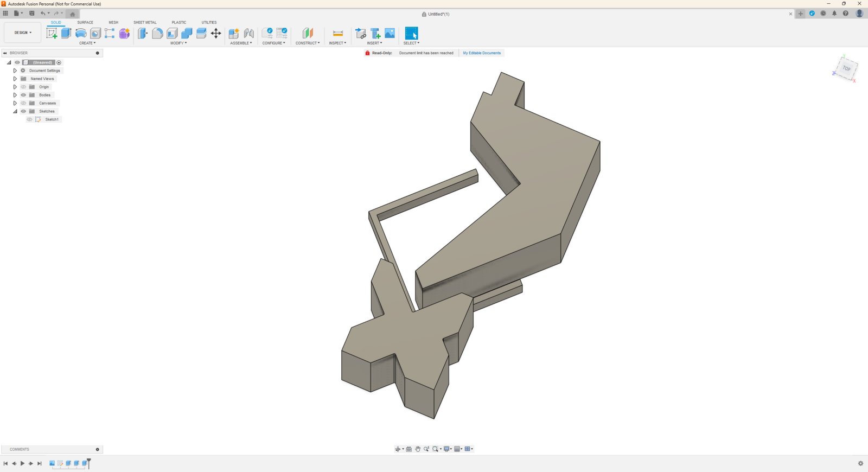Open the ASSEMBLE menu
This screenshot has height=472, width=868.
coord(241,43)
